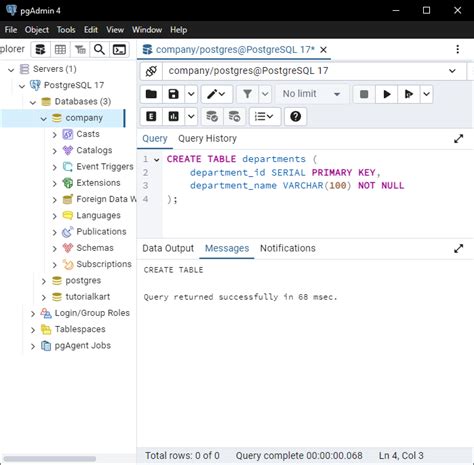The height and width of the screenshot is (465, 474).
Task: Open the No limit rows dropdown
Action: [x=312, y=94]
